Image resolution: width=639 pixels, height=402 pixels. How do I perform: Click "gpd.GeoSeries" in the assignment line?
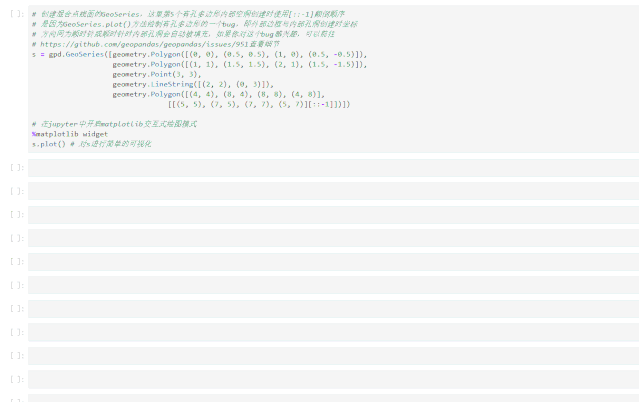tap(76, 54)
